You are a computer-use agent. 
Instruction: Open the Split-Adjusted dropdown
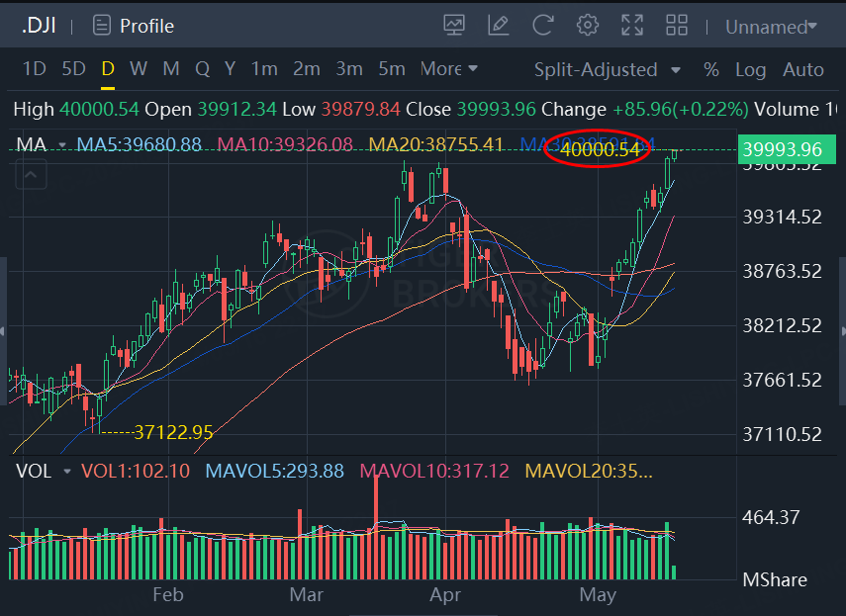(608, 69)
